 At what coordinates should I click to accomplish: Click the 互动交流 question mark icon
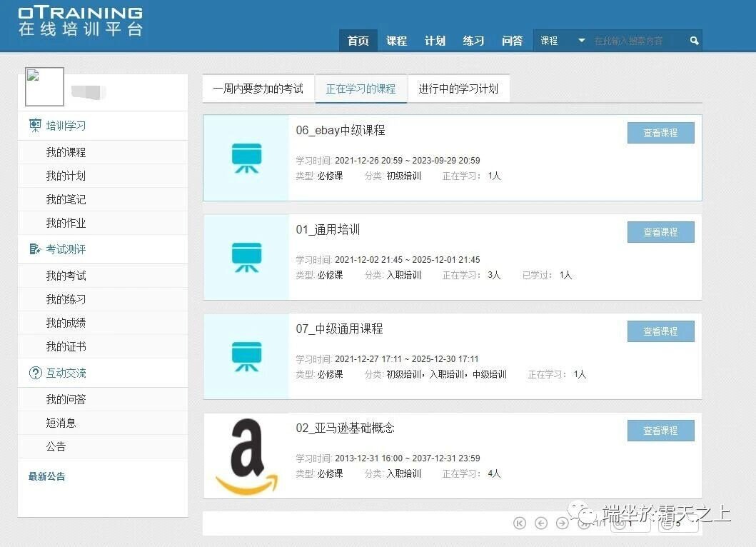(35, 373)
